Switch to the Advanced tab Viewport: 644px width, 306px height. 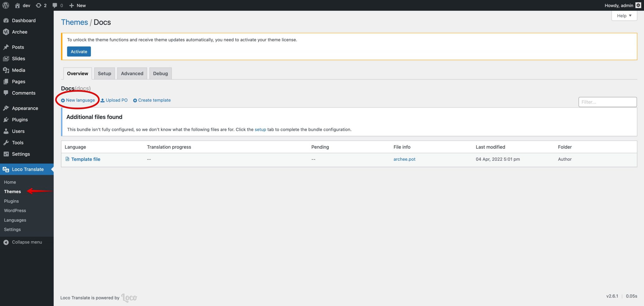[132, 73]
